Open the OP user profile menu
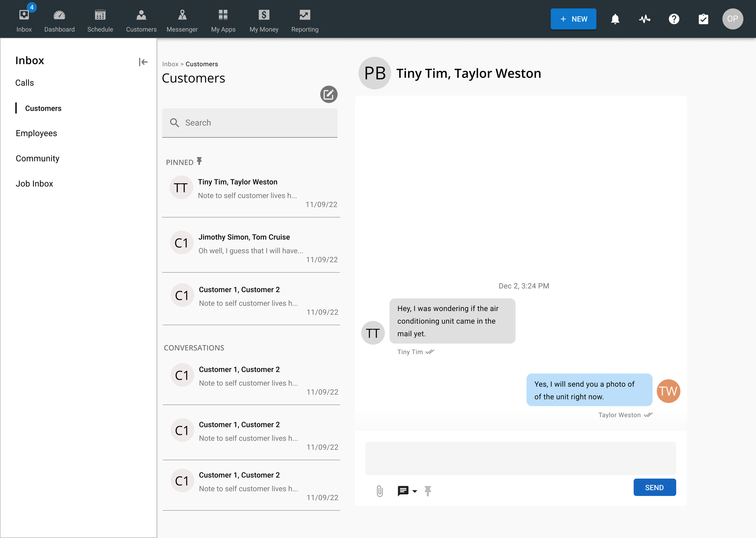This screenshot has height=538, width=756. pyautogui.click(x=732, y=19)
